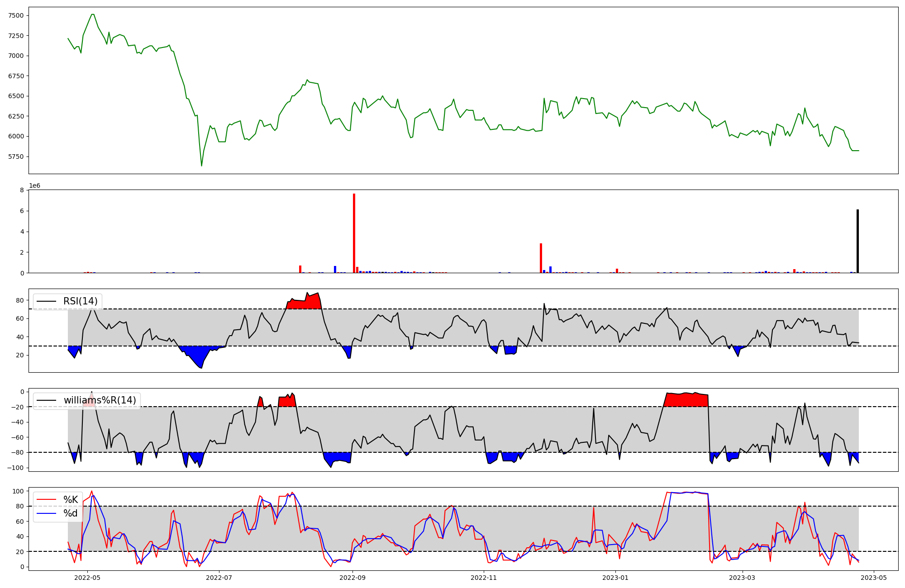Click the 7500 price axis tick label

tap(16, 15)
